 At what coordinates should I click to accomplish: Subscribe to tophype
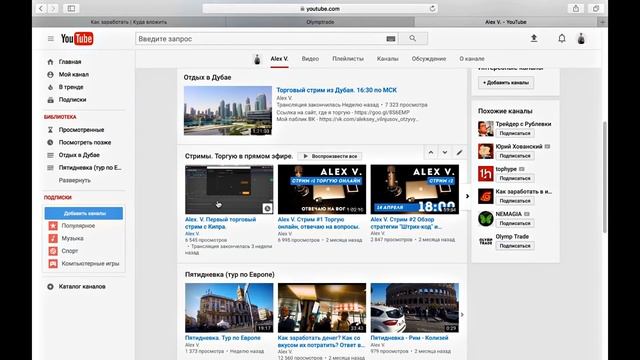(x=515, y=178)
